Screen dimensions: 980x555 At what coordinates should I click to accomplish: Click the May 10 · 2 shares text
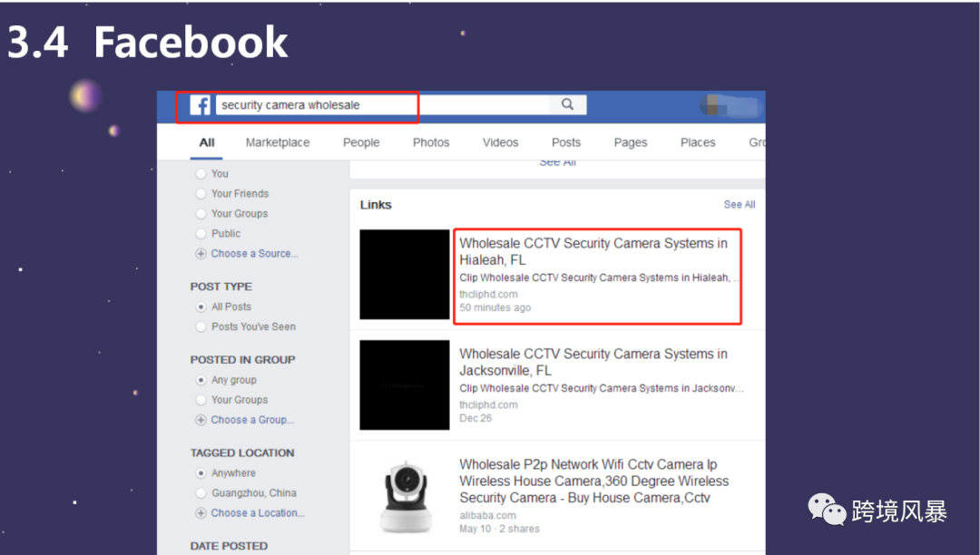point(499,529)
